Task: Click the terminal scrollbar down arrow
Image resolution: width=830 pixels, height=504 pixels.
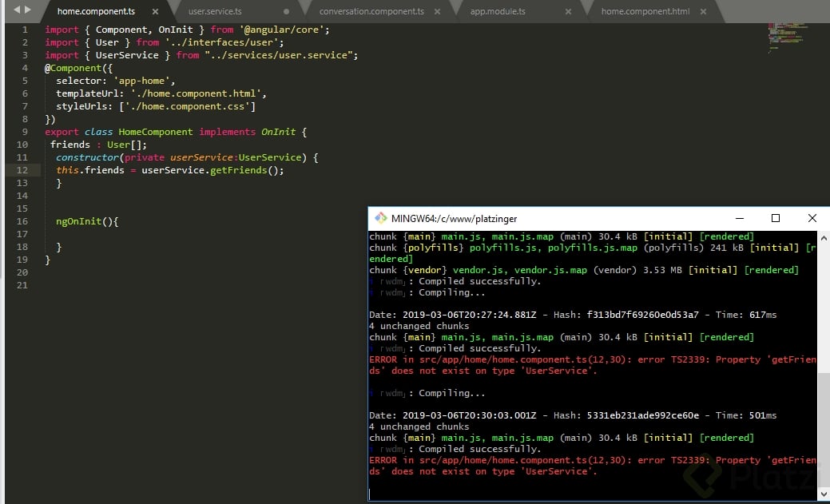Action: click(x=823, y=494)
